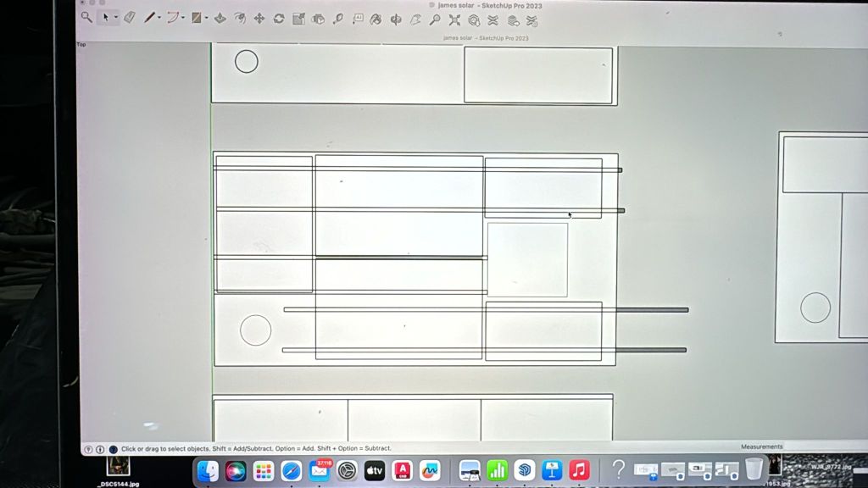Click the status bar info icon
The image size is (868, 488).
(x=100, y=449)
